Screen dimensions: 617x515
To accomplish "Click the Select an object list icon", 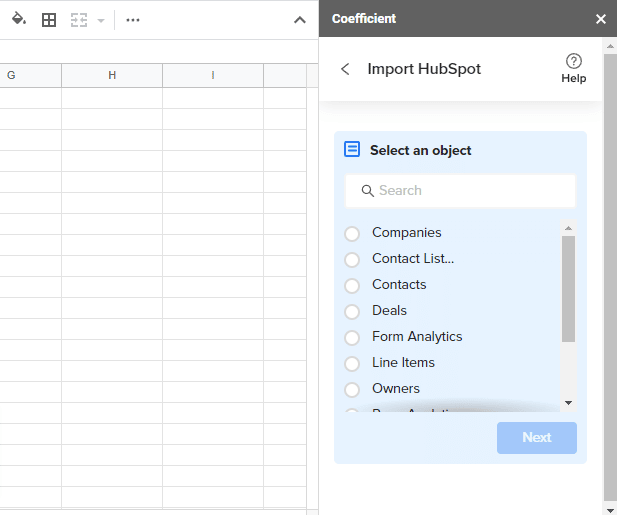I will pos(352,150).
